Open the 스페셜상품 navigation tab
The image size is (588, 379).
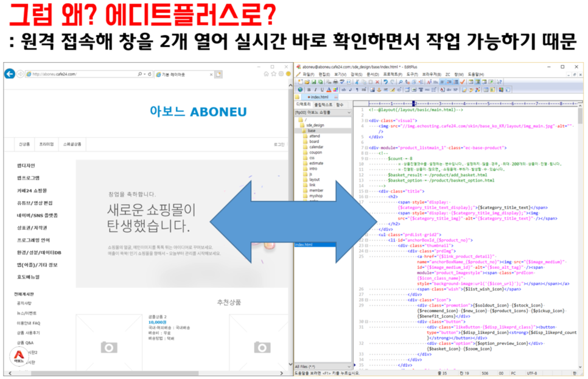click(x=72, y=144)
